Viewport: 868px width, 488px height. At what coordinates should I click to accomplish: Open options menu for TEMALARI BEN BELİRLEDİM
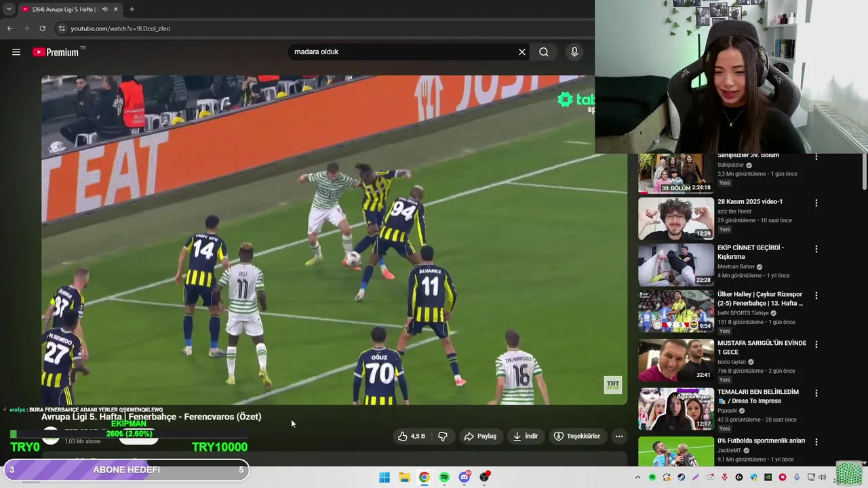[816, 393]
